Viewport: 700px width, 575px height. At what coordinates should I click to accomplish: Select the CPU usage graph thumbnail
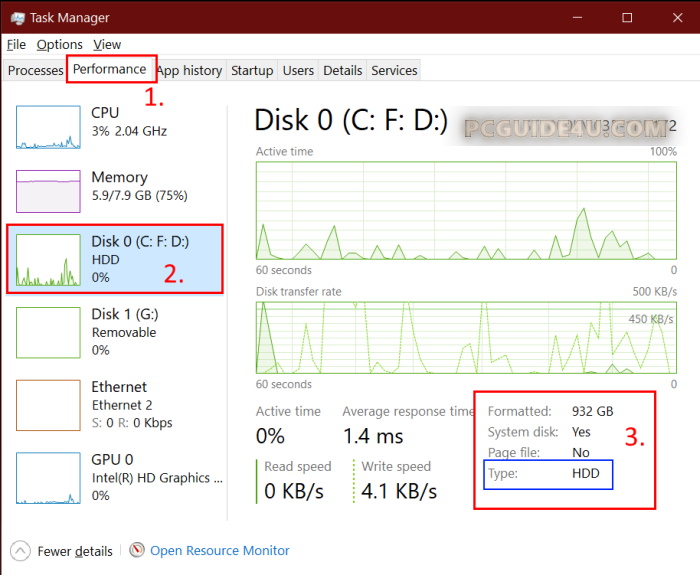click(x=48, y=124)
